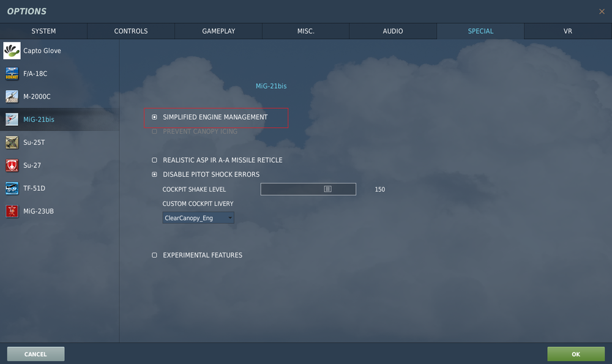
Task: Click the Cancel button
Action: tap(35, 354)
